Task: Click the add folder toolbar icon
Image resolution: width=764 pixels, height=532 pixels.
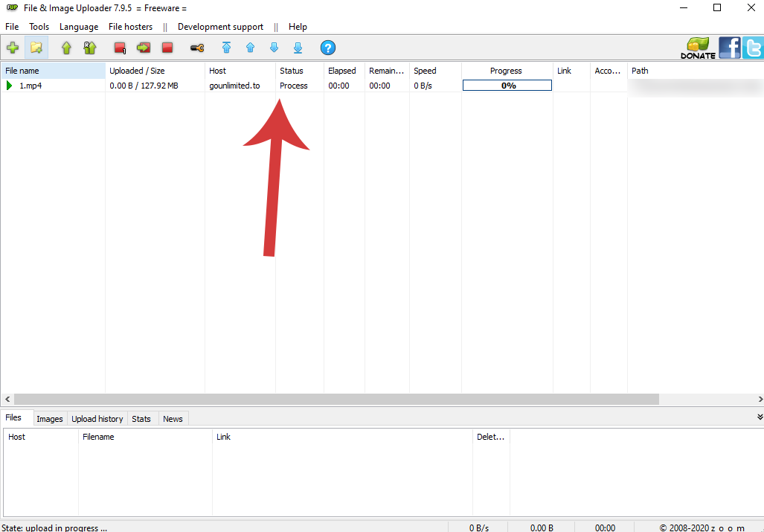Action: click(36, 48)
